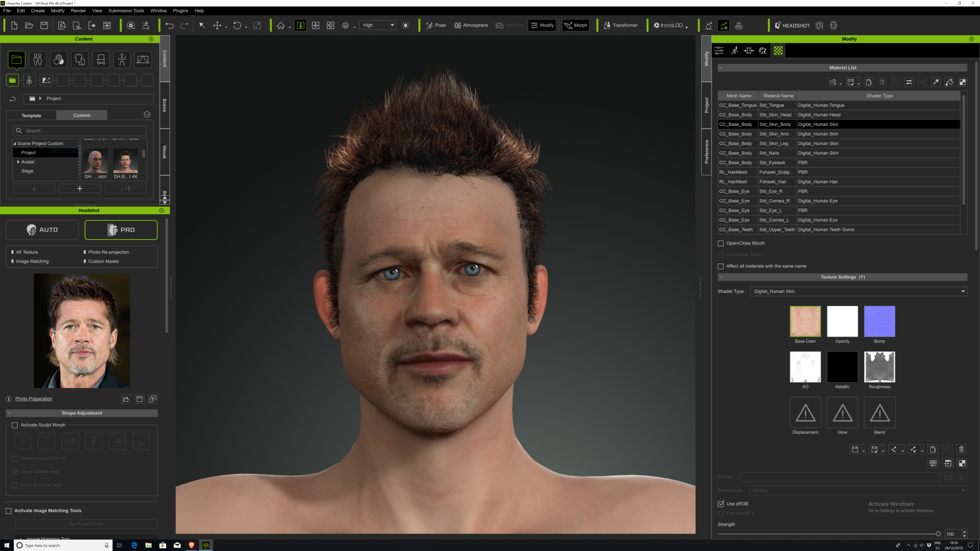Click the AUTO headshot mode button

pos(42,230)
